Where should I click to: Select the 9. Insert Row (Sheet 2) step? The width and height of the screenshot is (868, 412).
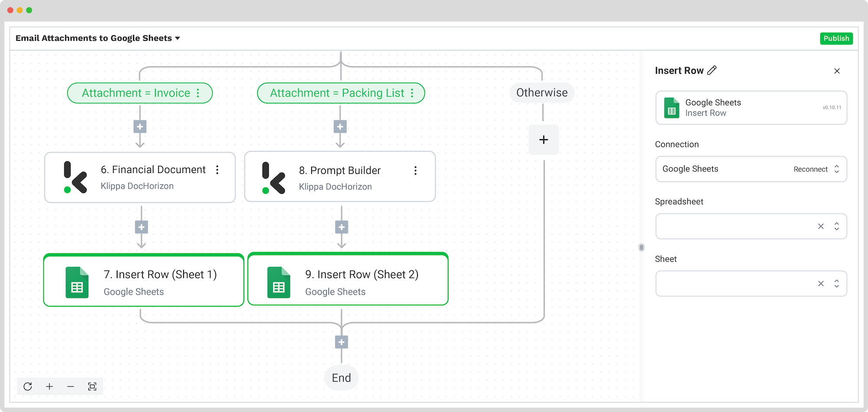coord(348,279)
